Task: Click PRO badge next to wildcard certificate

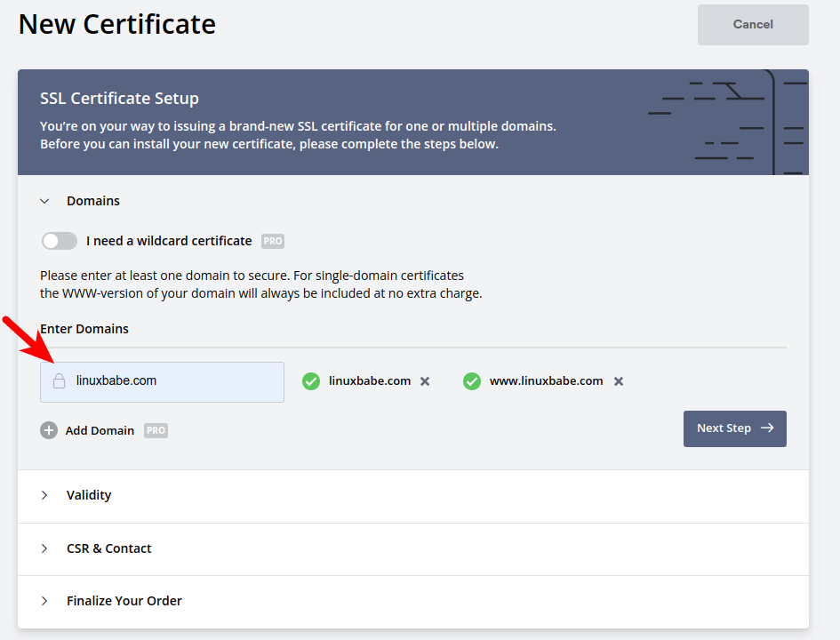Action: 273,241
